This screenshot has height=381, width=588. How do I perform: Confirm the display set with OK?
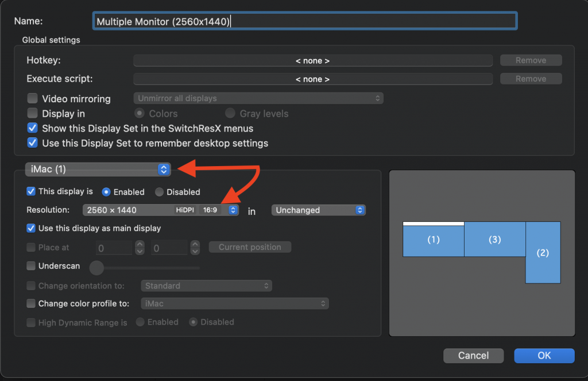tap(544, 356)
